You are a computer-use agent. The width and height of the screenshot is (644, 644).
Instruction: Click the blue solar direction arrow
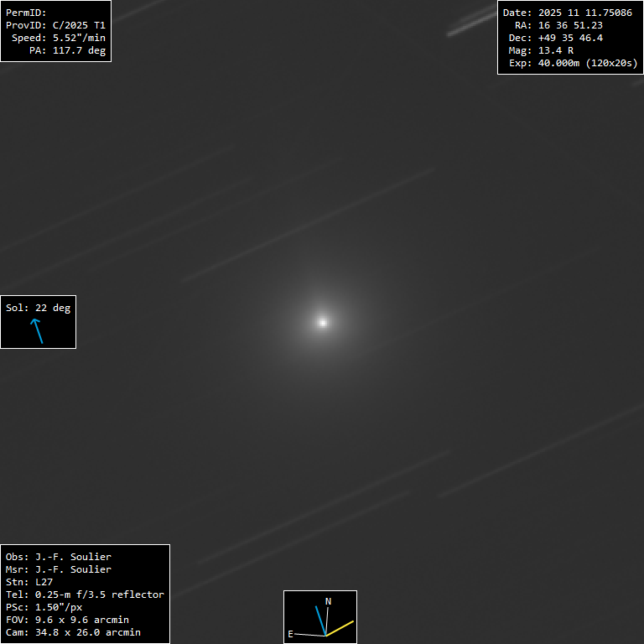coord(38,330)
